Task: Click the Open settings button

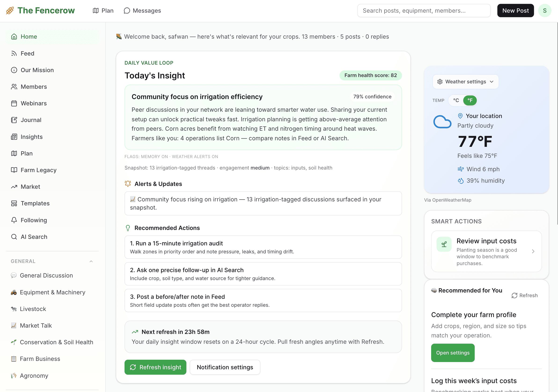Action: [453, 353]
